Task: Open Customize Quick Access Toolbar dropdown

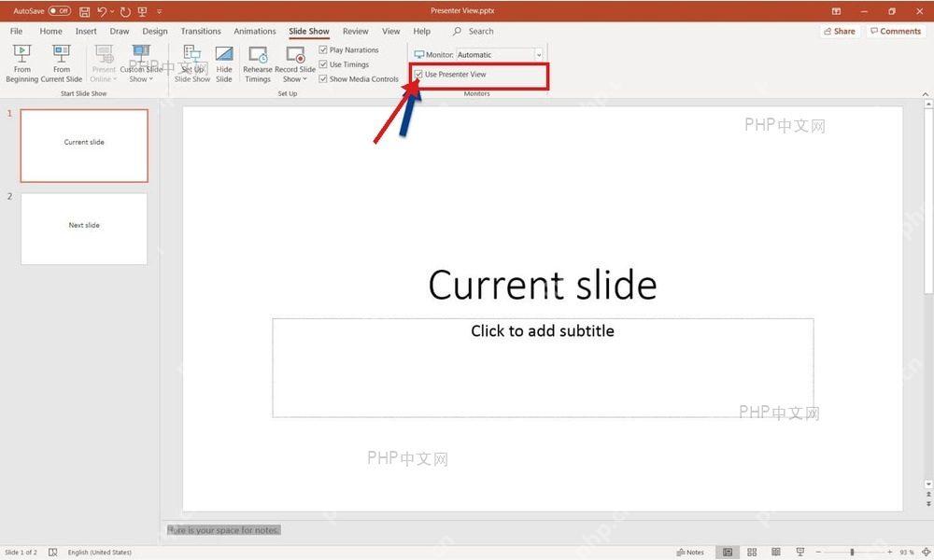Action: 159,11
